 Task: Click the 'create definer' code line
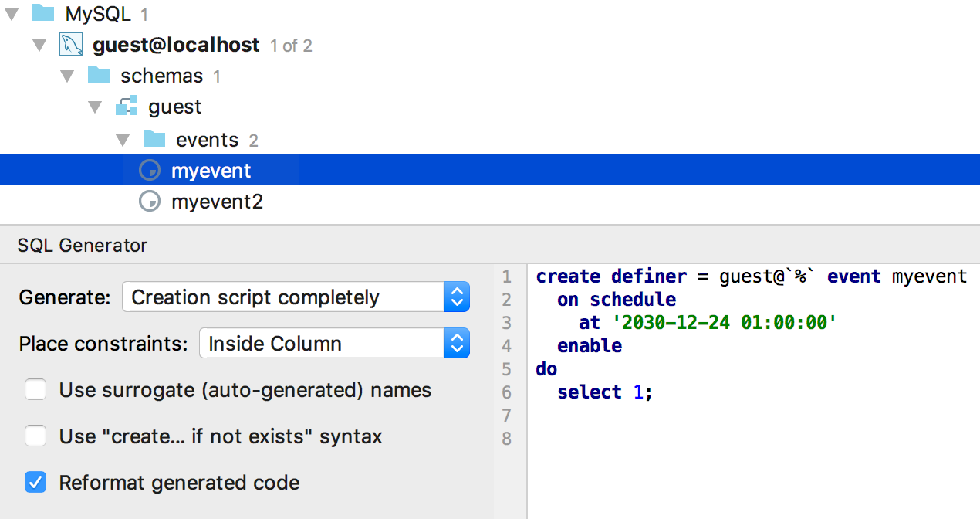(x=752, y=276)
